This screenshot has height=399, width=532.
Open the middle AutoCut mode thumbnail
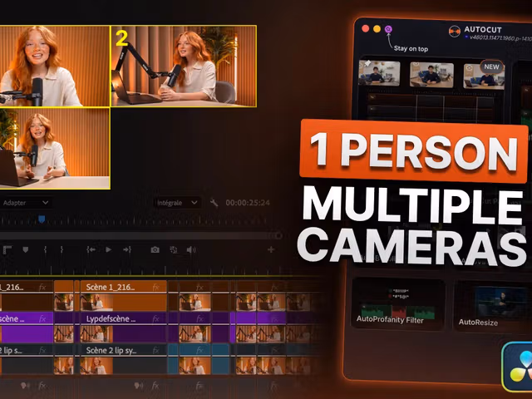431,75
